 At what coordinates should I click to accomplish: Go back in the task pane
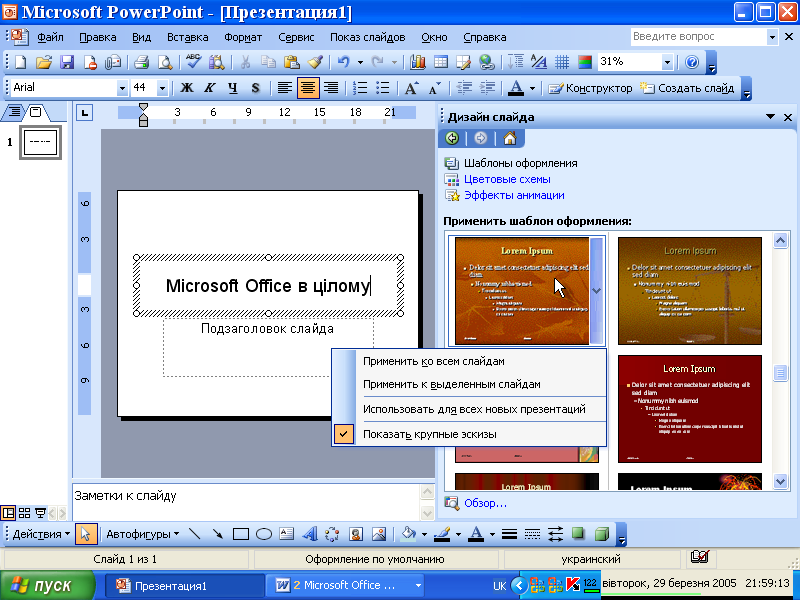[x=452, y=138]
